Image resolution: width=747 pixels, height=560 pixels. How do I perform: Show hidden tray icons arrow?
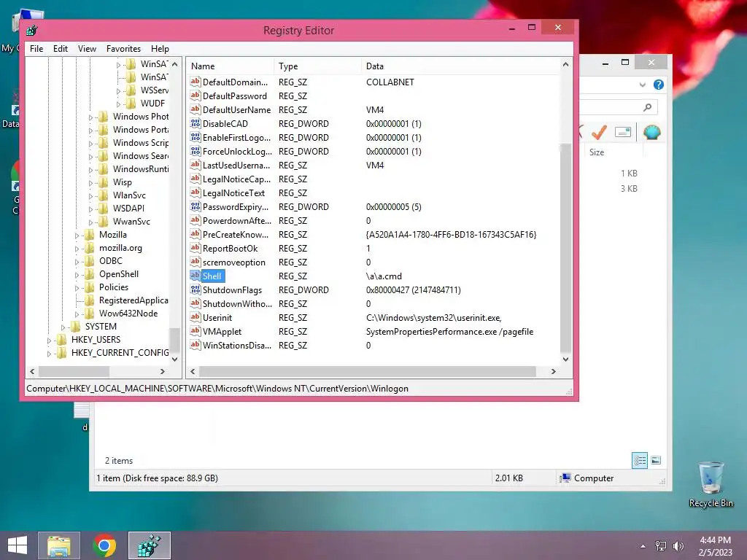click(x=643, y=546)
